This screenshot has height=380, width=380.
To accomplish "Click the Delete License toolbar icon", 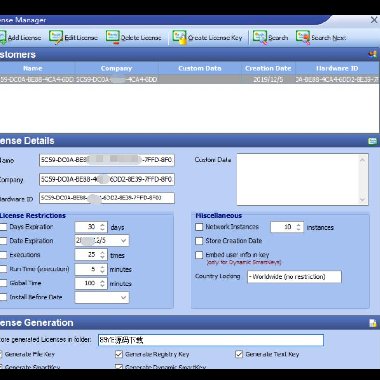I will (113, 37).
